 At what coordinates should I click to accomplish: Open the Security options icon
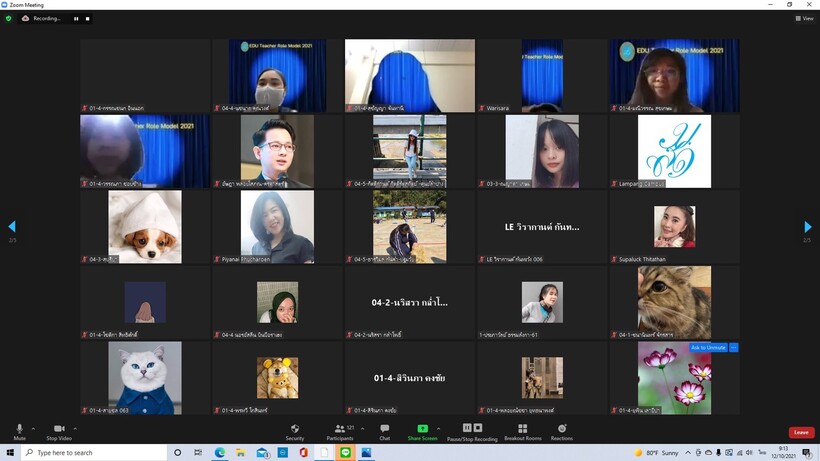[x=294, y=429]
